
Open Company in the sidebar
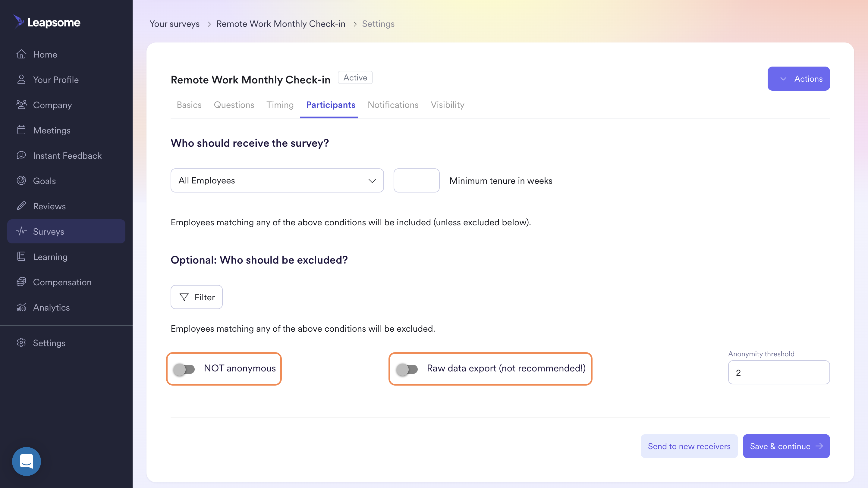(66, 105)
